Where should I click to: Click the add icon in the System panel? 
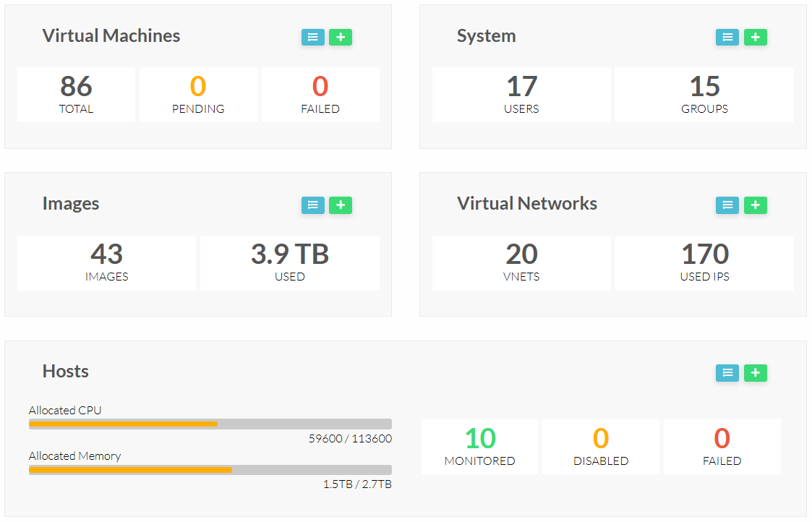coord(755,37)
